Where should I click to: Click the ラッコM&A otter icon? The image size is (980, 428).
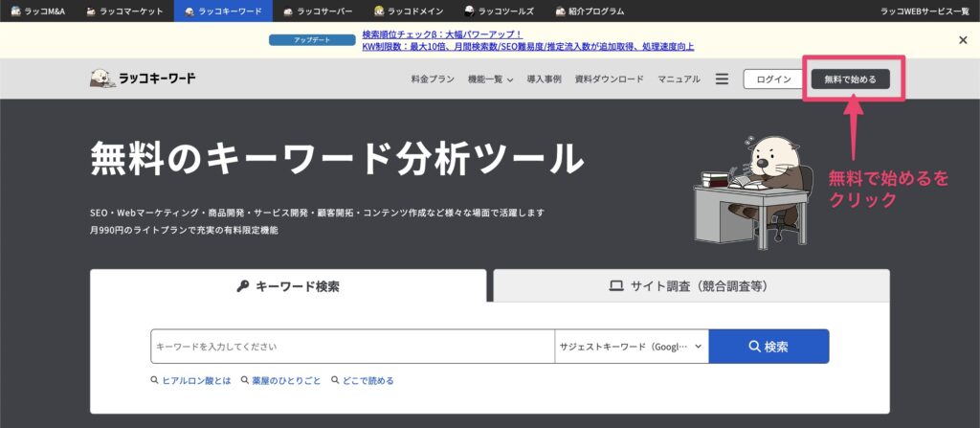pos(16,11)
